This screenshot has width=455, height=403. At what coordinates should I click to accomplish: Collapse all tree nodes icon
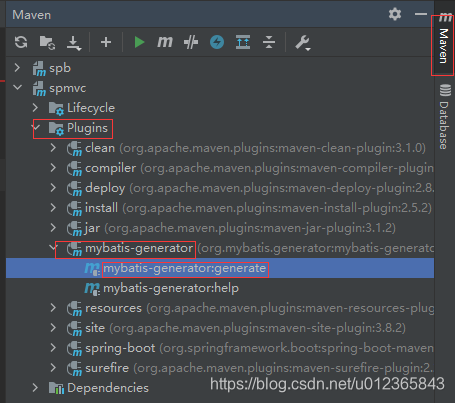pyautogui.click(x=269, y=42)
